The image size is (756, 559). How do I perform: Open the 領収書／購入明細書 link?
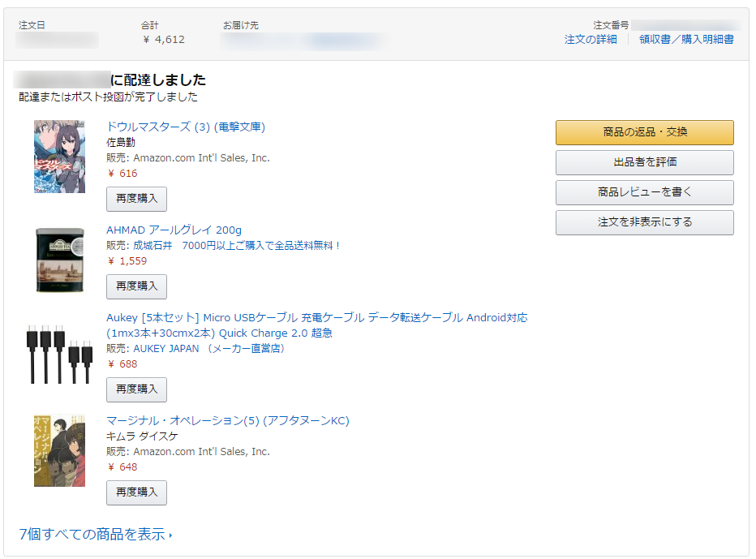[686, 39]
